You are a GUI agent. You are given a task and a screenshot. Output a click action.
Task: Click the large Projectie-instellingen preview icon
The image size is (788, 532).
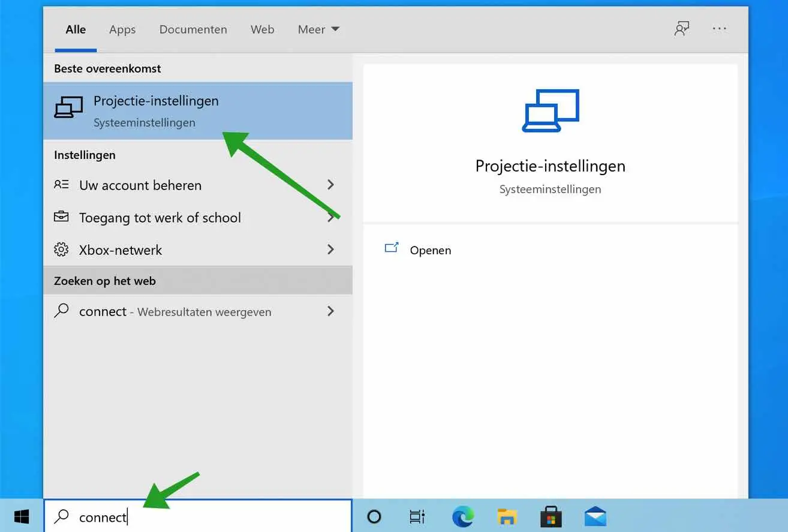(551, 111)
